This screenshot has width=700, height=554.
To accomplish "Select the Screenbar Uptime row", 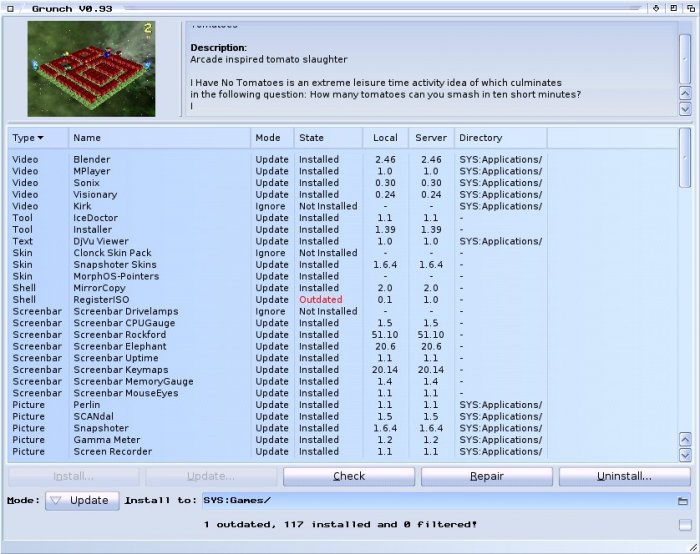I will click(x=343, y=358).
